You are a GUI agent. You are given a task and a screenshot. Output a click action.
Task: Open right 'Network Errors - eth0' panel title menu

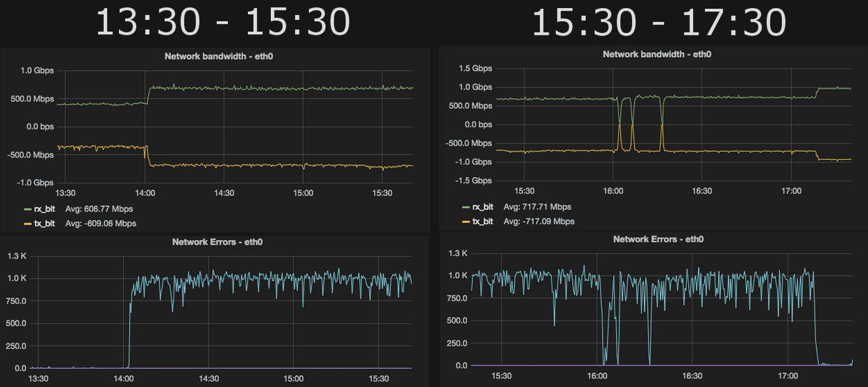[x=658, y=239]
